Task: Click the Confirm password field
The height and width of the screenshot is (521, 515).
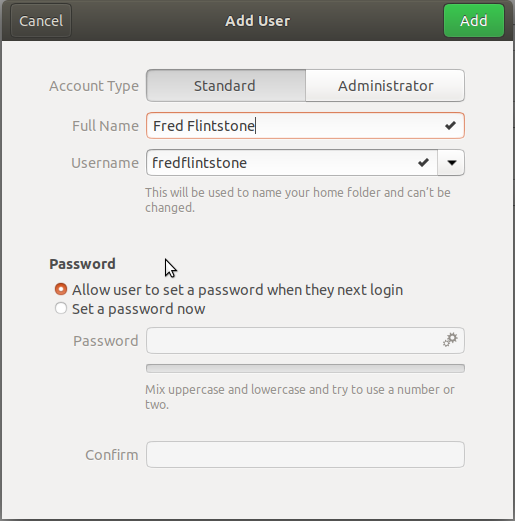Action: tap(305, 455)
